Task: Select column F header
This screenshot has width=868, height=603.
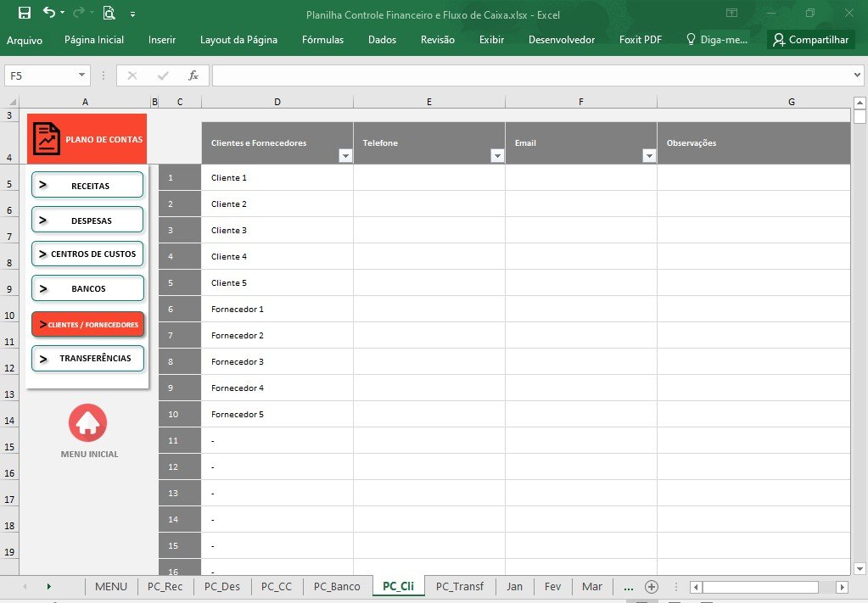Action: point(581,102)
